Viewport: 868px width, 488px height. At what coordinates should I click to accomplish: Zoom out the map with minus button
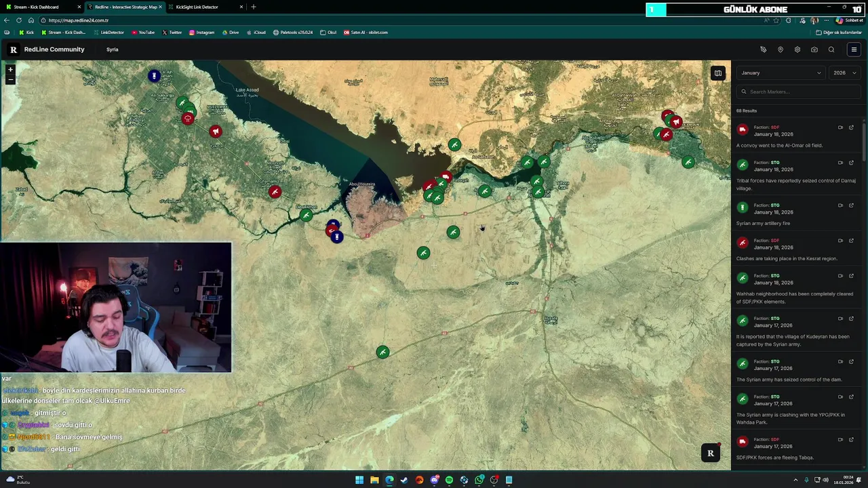click(10, 79)
